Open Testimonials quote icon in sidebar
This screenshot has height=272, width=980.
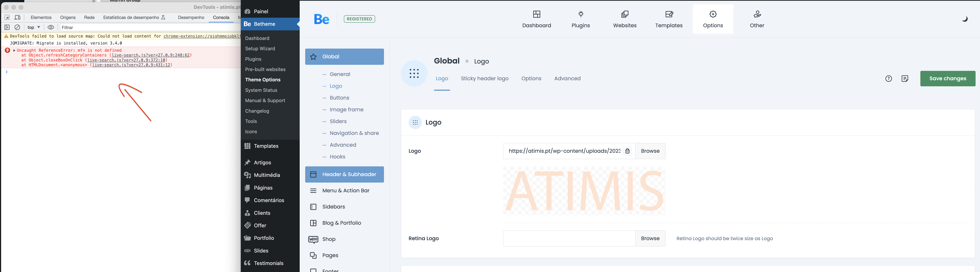click(247, 263)
